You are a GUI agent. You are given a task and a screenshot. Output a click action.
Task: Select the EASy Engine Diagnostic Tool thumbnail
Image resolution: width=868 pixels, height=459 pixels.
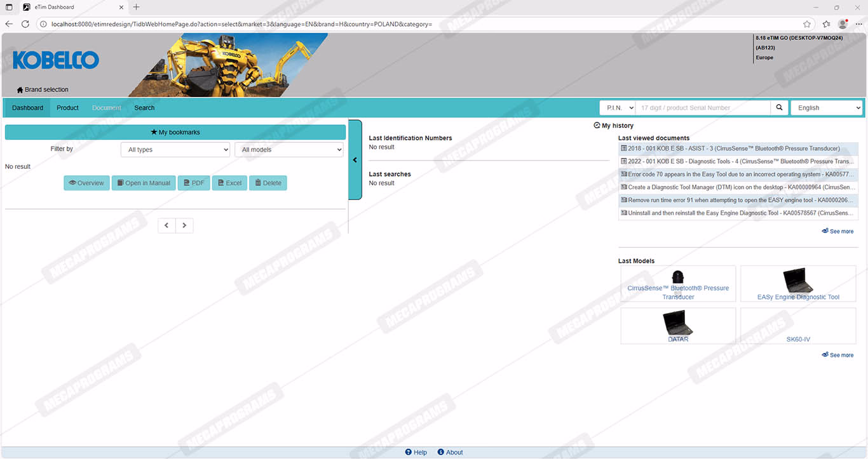point(798,283)
